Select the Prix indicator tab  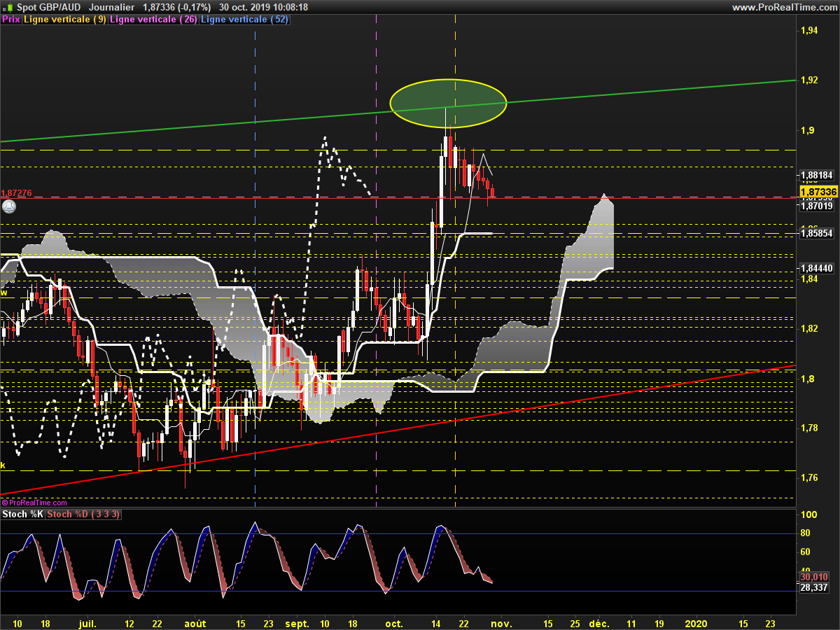click(x=11, y=20)
